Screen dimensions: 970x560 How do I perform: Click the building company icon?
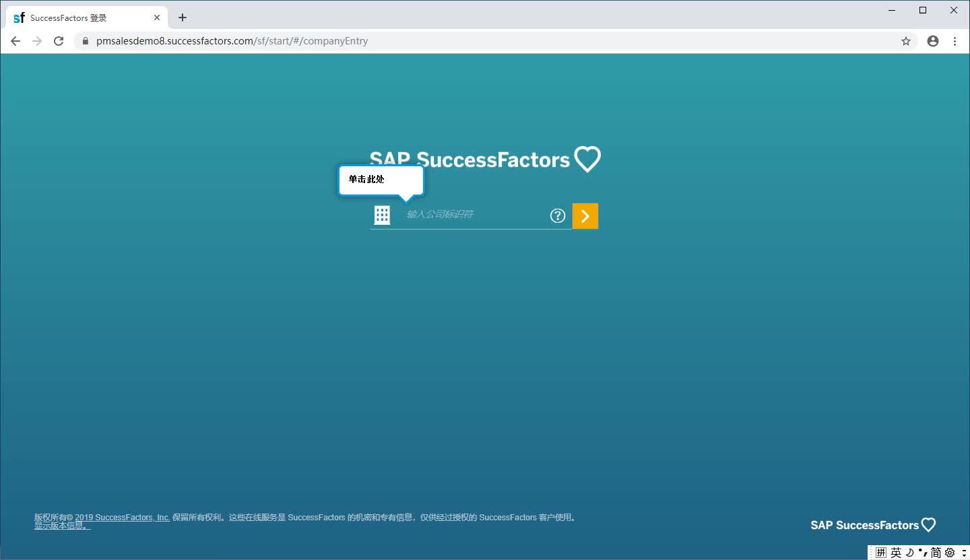[x=382, y=215]
